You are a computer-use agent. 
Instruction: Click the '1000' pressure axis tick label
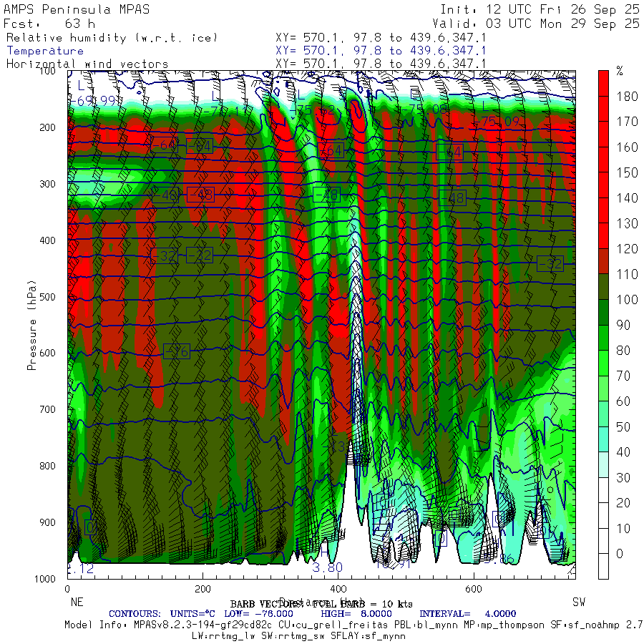click(45, 579)
